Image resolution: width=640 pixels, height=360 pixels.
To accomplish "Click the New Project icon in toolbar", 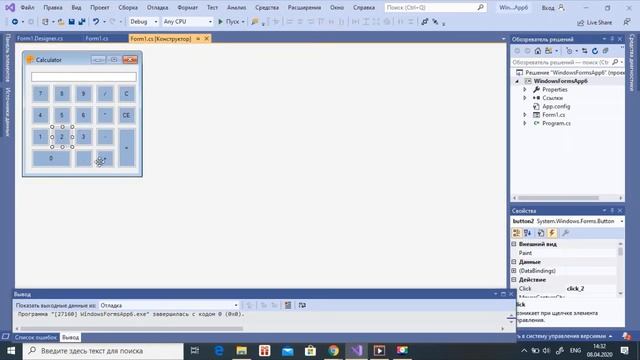I will pyautogui.click(x=45, y=22).
